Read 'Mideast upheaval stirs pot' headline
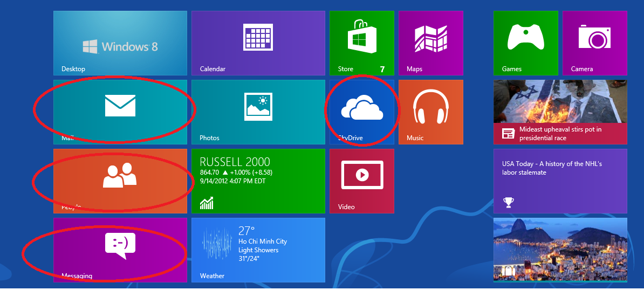The width and height of the screenshot is (644, 297). [560, 134]
